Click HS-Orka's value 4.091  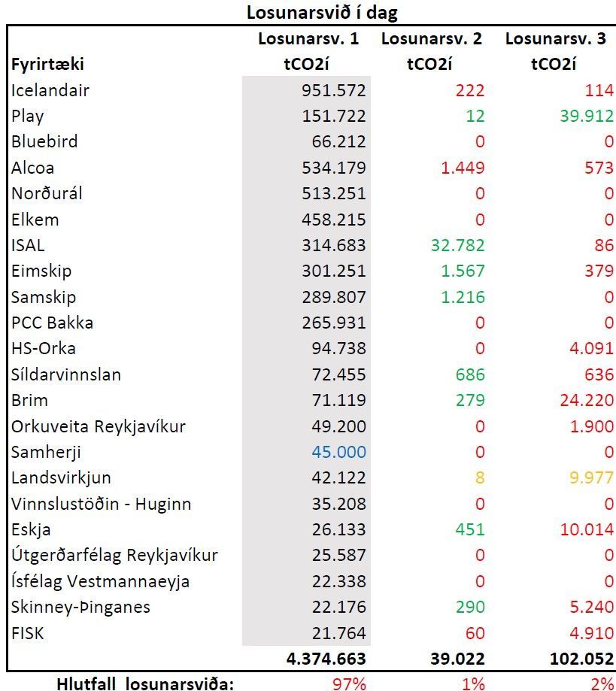(x=592, y=348)
